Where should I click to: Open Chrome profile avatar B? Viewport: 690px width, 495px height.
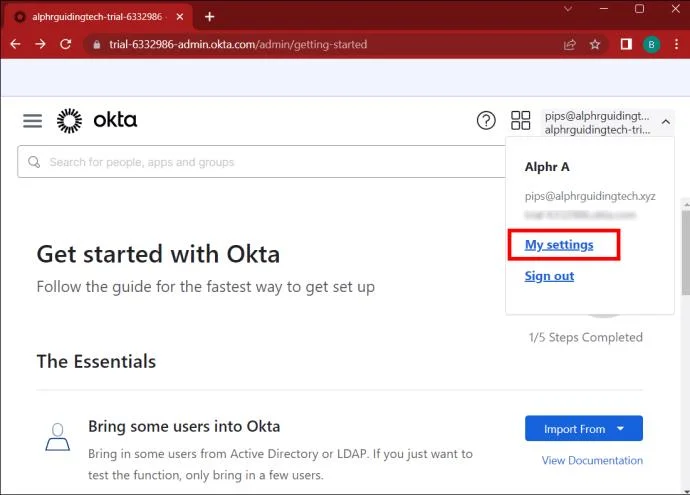651,44
